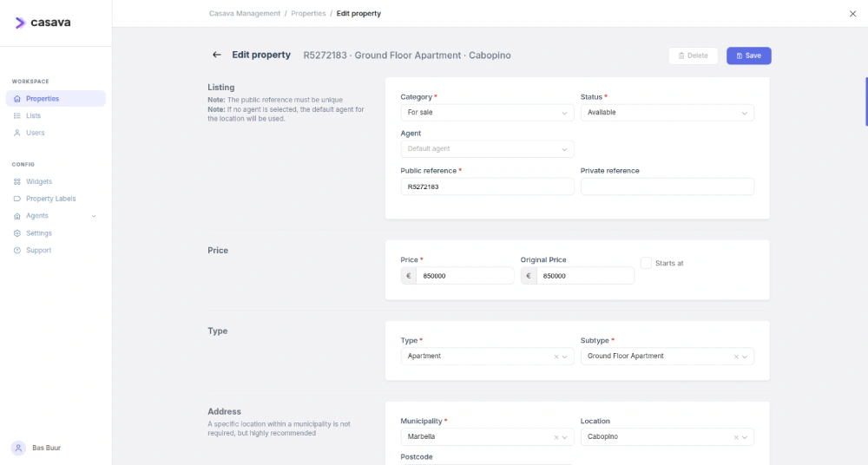Click the Original Price input field

tap(584, 276)
